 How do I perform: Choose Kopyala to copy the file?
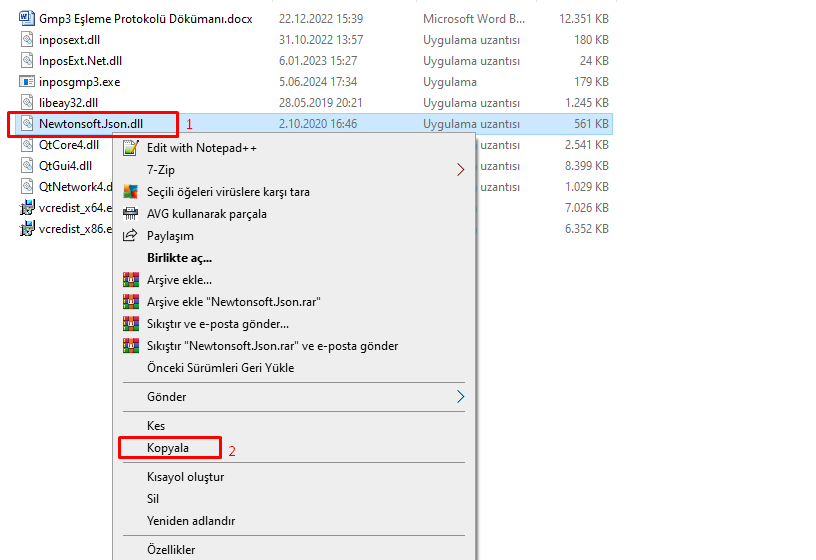click(x=168, y=448)
